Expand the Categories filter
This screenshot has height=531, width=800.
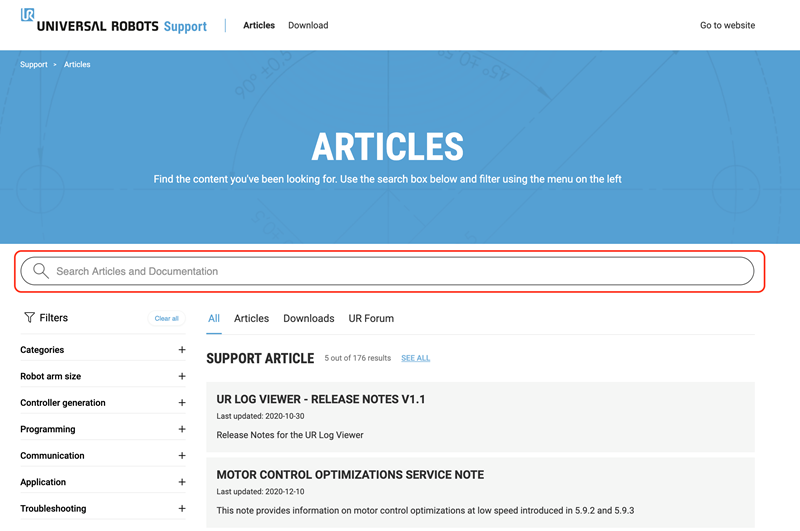(x=182, y=349)
